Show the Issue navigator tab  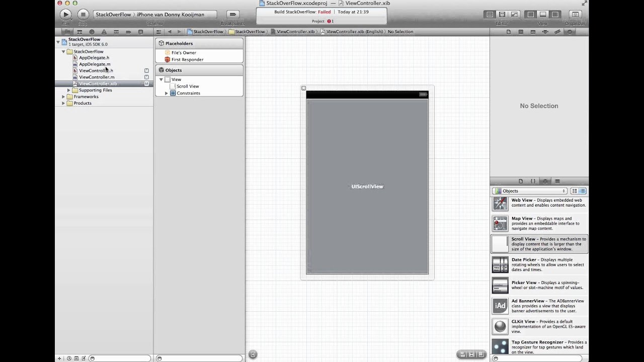pos(104,32)
